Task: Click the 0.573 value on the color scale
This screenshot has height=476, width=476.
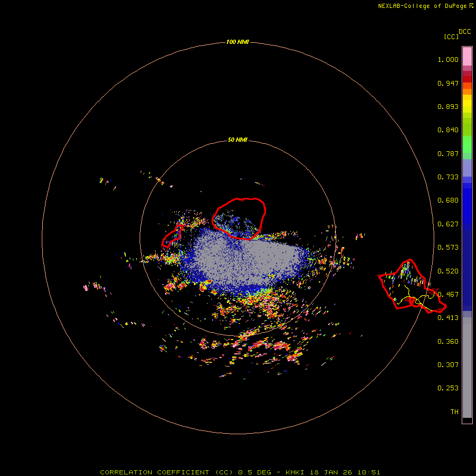Action: point(448,248)
